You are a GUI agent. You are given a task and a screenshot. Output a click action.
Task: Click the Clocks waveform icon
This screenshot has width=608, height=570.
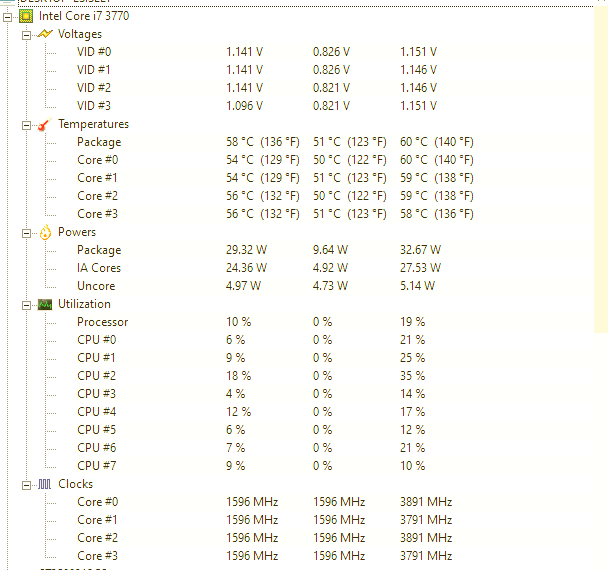[45, 484]
